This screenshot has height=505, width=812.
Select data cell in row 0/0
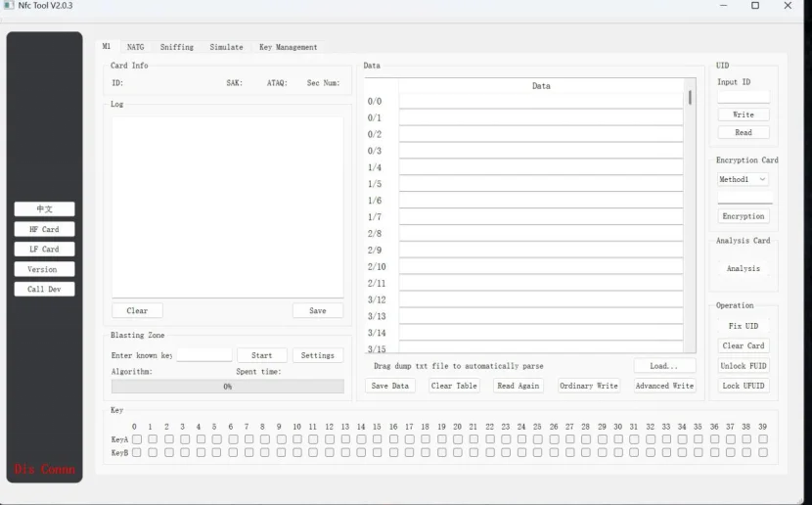[x=541, y=101]
